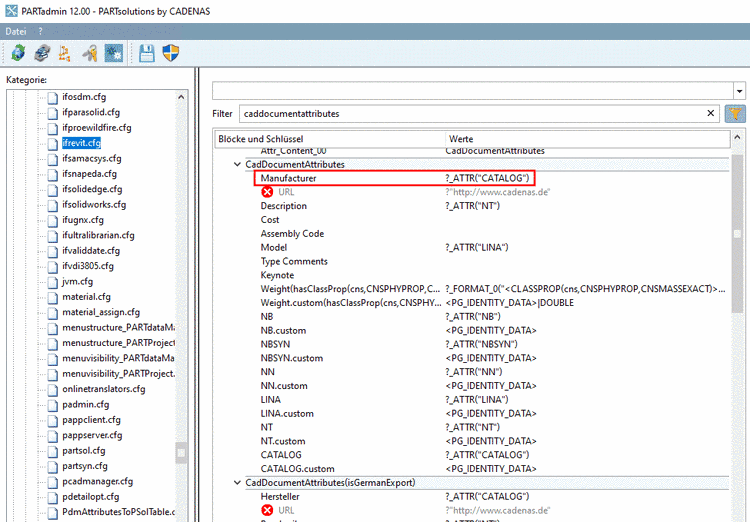This screenshot has width=750, height=522.
Task: Open ifsamacsys.cfg in the tree
Action: pos(92,158)
